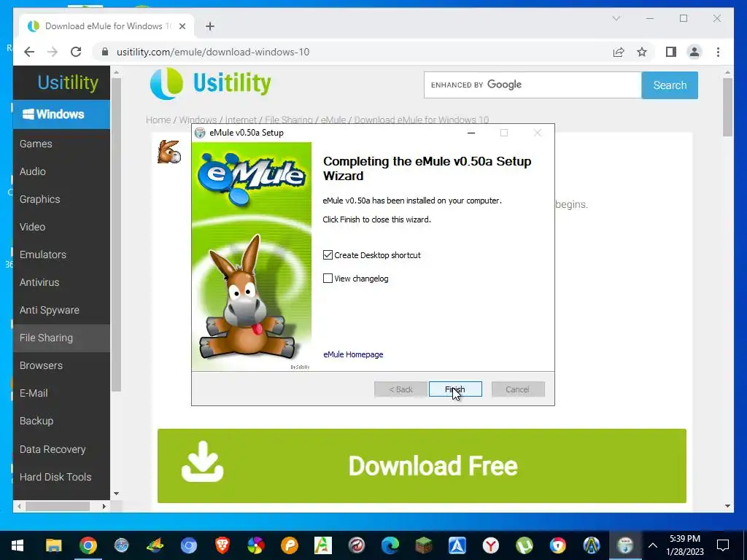The width and height of the screenshot is (747, 560).
Task: Select File Sharing in the sidebar
Action: point(61,338)
